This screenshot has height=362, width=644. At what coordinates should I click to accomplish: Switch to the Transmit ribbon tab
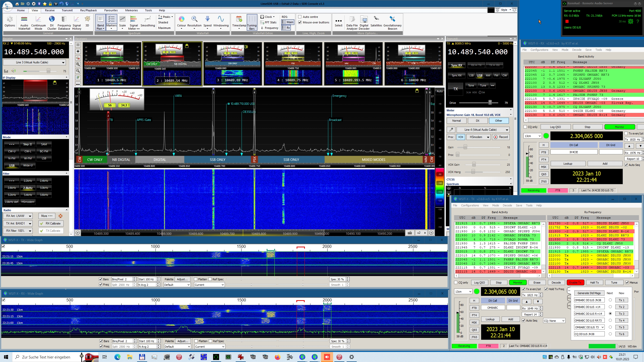tap(67, 10)
